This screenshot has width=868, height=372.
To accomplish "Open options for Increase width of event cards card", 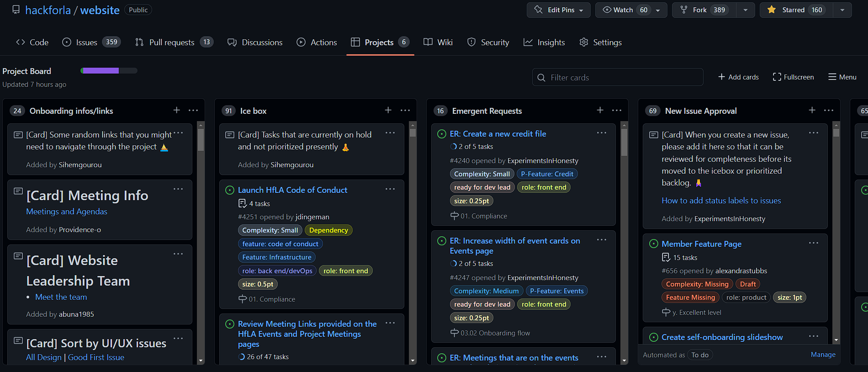I will click(602, 239).
